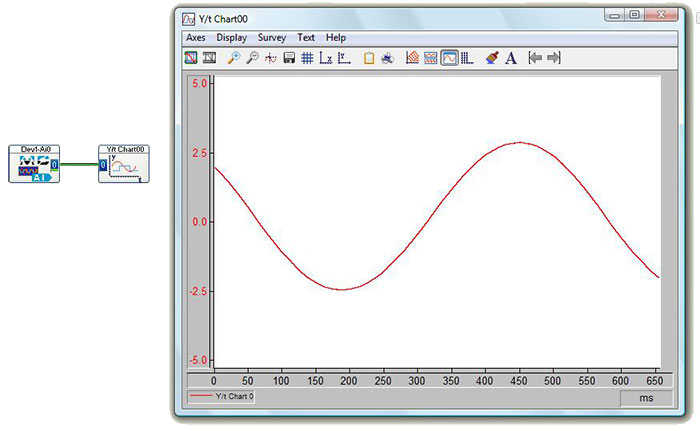The height and width of the screenshot is (431, 700).
Task: Select the stacked waterfall display icon
Action: tap(412, 58)
